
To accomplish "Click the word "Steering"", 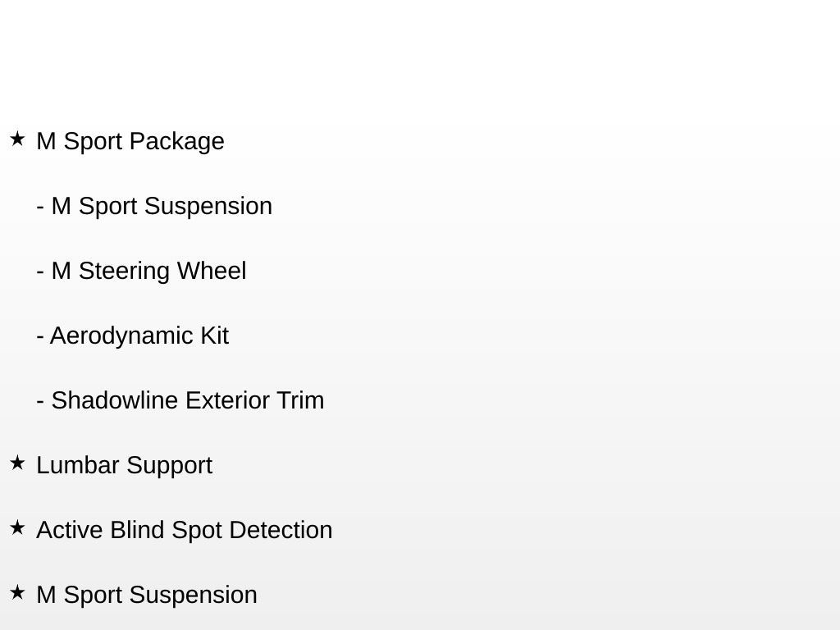I will click(125, 271).
